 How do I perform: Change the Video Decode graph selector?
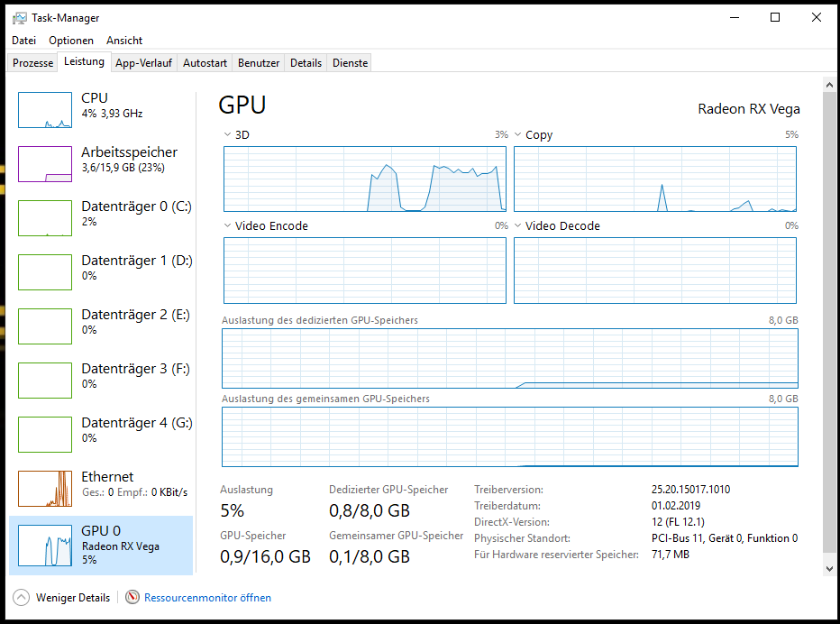tap(518, 226)
